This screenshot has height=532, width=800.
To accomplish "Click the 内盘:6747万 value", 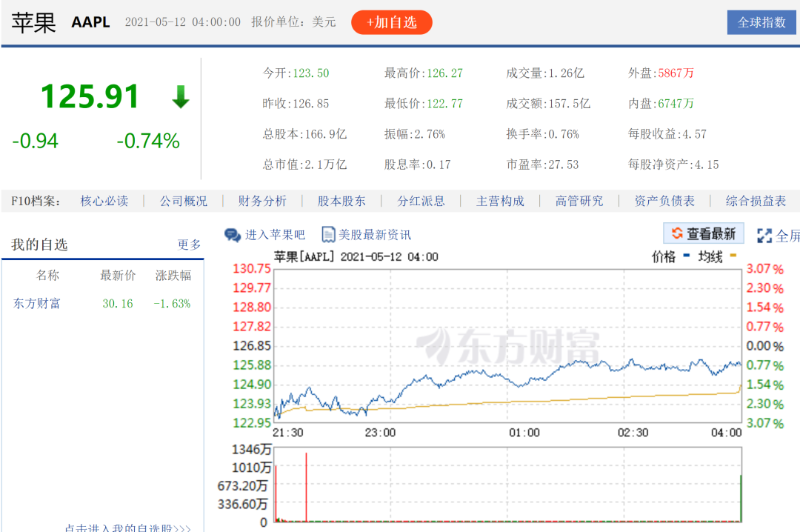I will point(661,104).
